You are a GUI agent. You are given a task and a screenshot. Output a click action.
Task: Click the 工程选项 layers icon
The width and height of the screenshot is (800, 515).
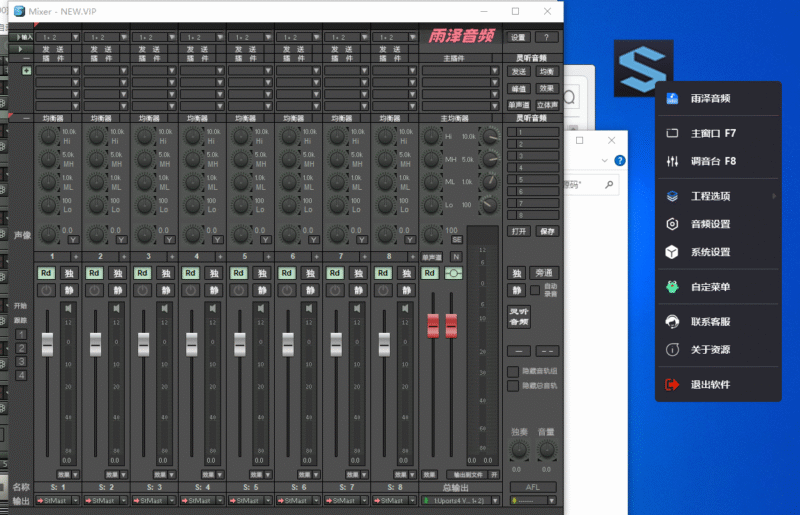(672, 196)
